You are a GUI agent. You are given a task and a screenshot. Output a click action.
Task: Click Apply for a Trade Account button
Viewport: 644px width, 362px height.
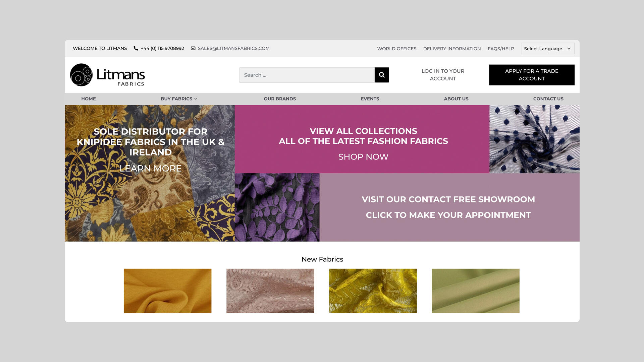tap(532, 75)
